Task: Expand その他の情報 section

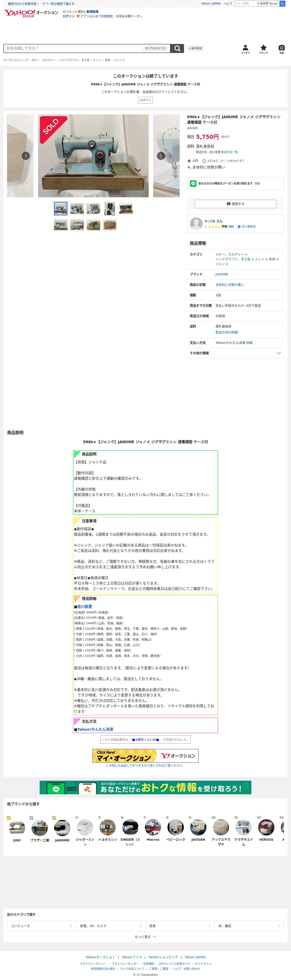Action: point(235,353)
